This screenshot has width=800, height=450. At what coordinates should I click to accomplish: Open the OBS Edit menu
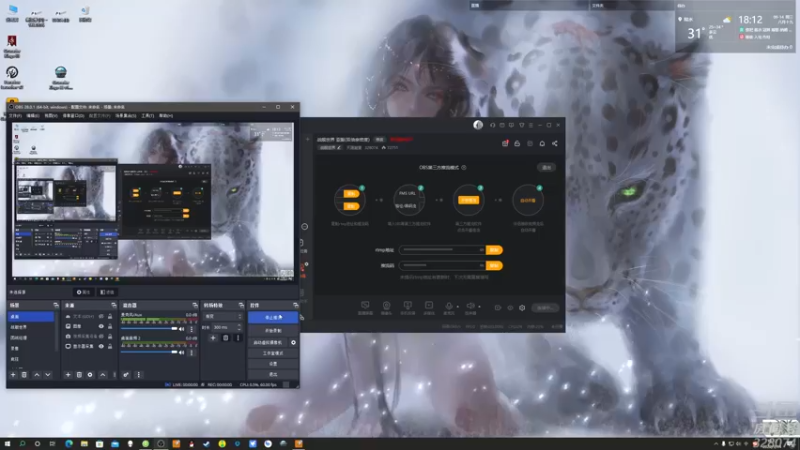coord(33,116)
